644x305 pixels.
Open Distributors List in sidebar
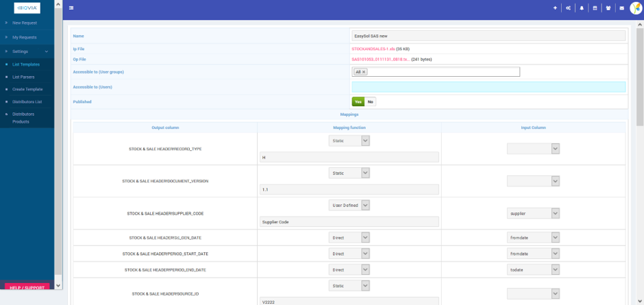pyautogui.click(x=27, y=101)
